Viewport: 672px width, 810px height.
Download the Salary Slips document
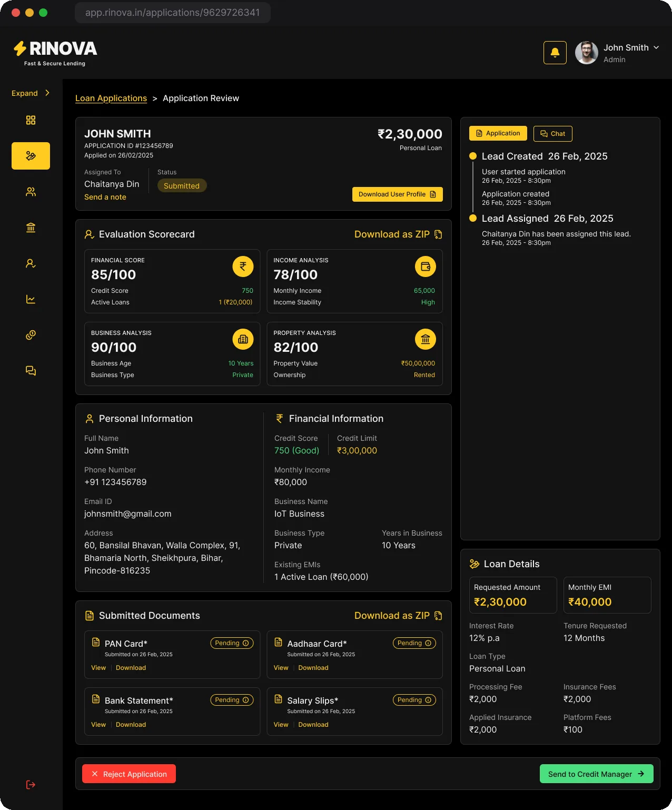pos(313,725)
